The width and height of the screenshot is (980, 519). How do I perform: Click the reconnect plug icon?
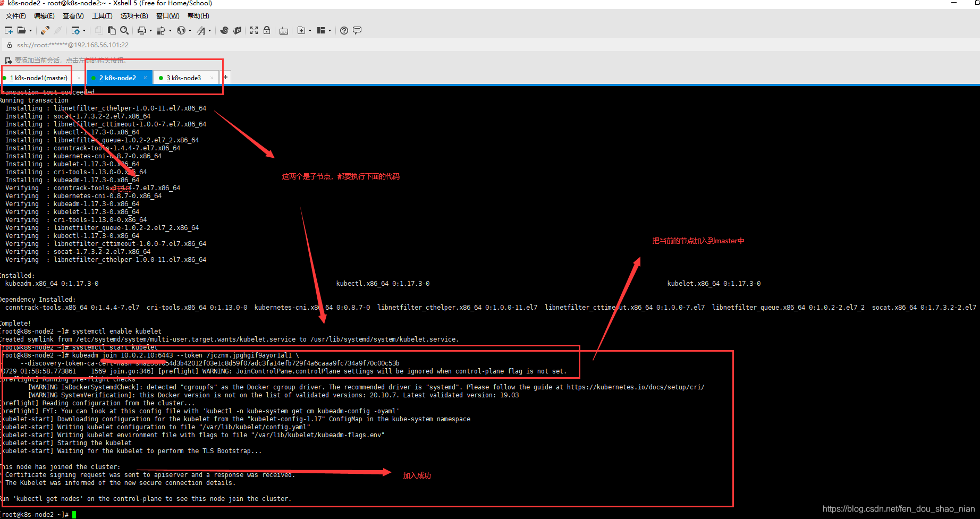pos(45,30)
